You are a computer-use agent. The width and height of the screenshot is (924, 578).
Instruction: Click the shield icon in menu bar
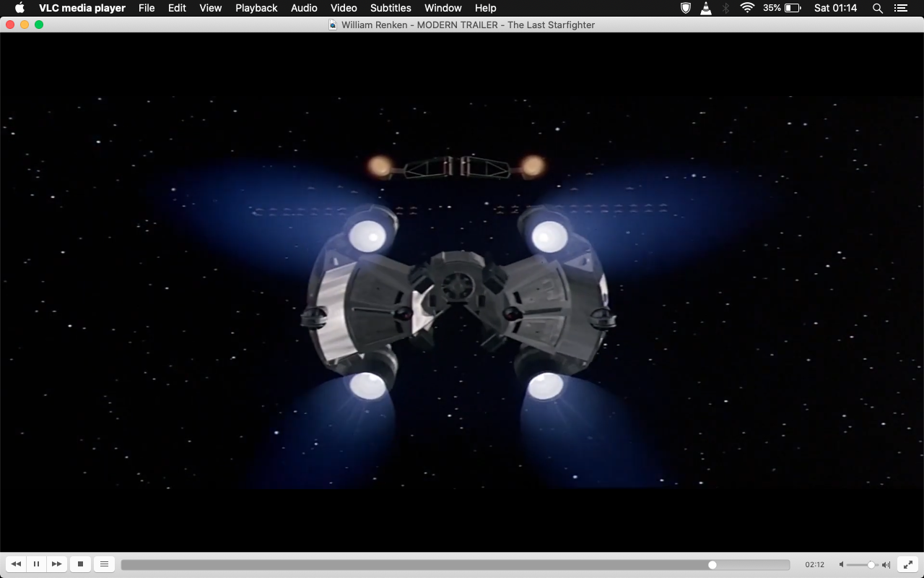click(686, 8)
